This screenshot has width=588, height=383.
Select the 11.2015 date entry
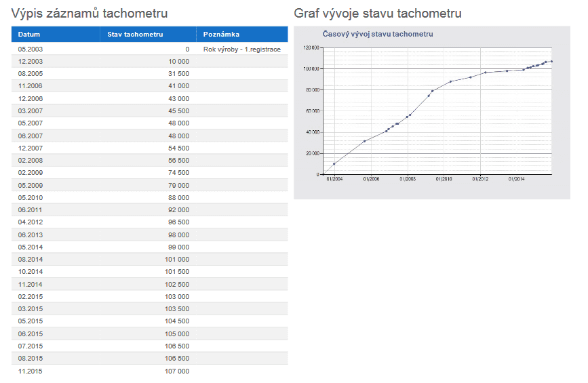coord(31,371)
